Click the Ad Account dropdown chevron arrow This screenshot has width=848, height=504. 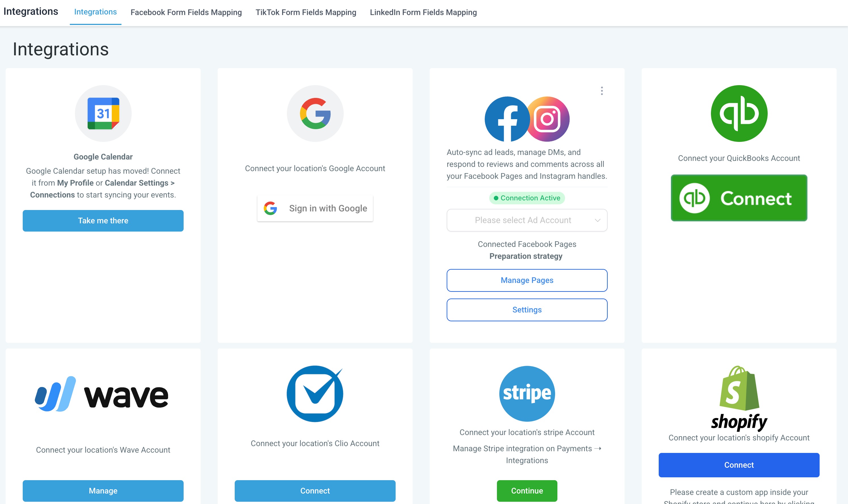[597, 220]
